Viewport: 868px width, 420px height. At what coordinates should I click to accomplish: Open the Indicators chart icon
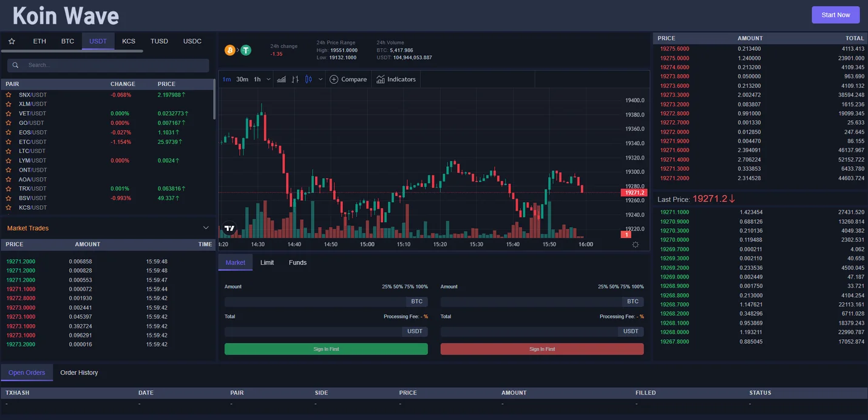tap(381, 80)
